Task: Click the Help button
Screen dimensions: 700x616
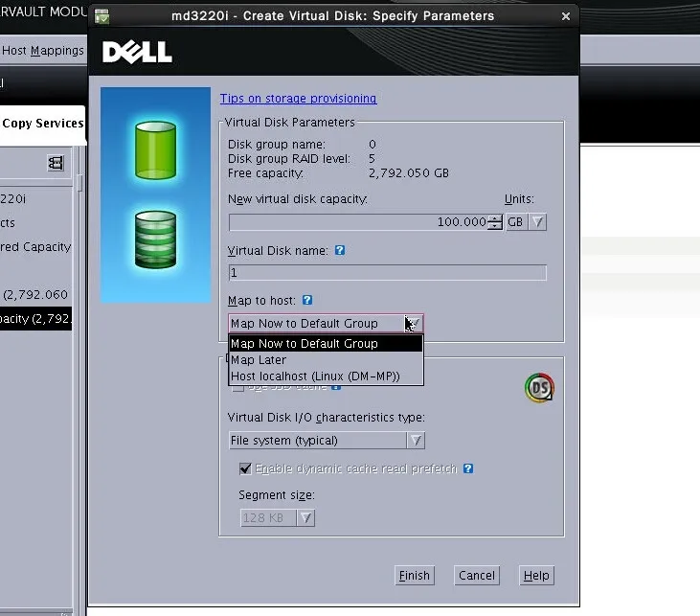Action: coord(536,576)
